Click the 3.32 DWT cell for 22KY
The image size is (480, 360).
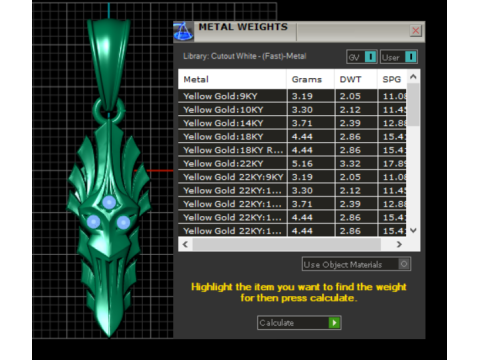pos(356,164)
